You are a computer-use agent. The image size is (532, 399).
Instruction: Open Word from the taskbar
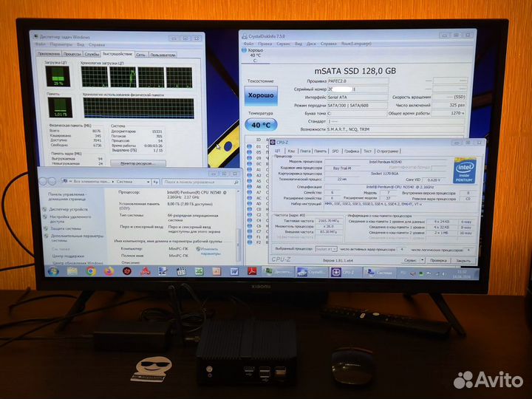[234, 271]
